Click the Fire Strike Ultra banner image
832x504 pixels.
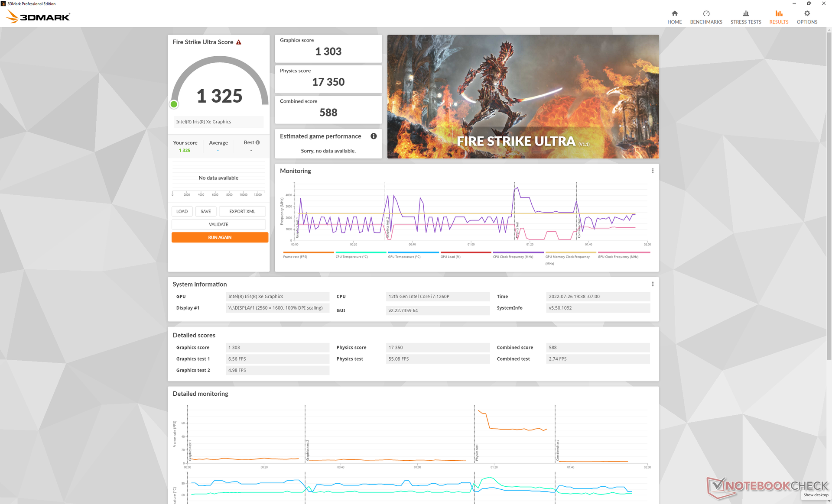click(523, 97)
